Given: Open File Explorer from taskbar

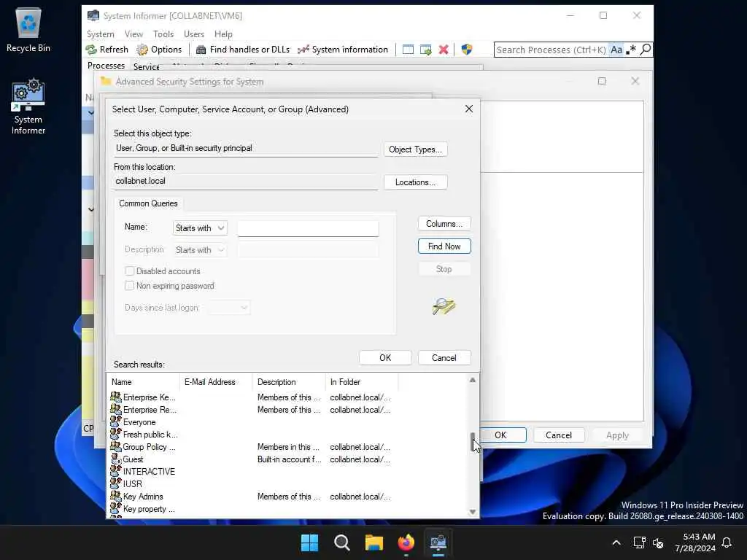Looking at the screenshot, I should 374,542.
